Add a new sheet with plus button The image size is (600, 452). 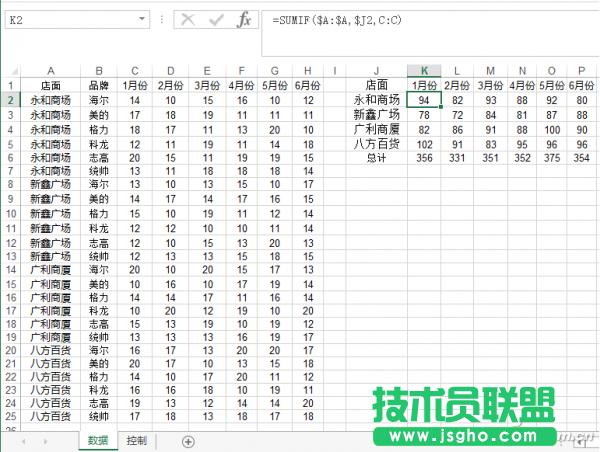coord(188,441)
